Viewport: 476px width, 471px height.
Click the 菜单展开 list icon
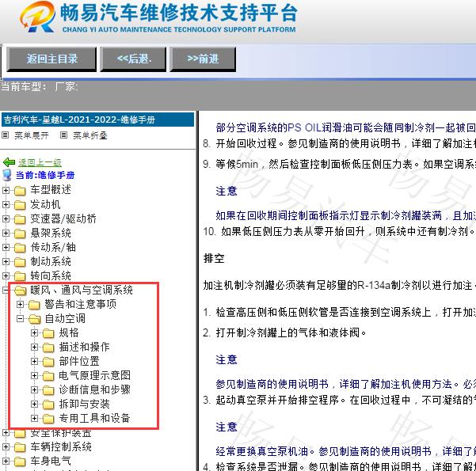click(6, 135)
